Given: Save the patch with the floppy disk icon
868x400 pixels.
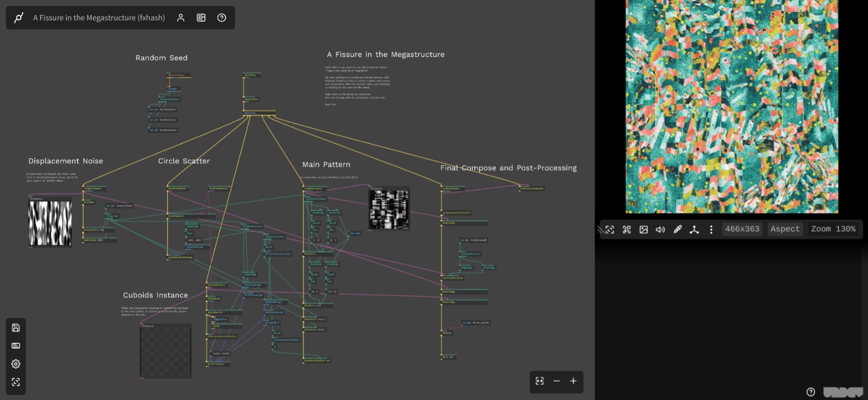Looking at the screenshot, I should click(x=16, y=328).
